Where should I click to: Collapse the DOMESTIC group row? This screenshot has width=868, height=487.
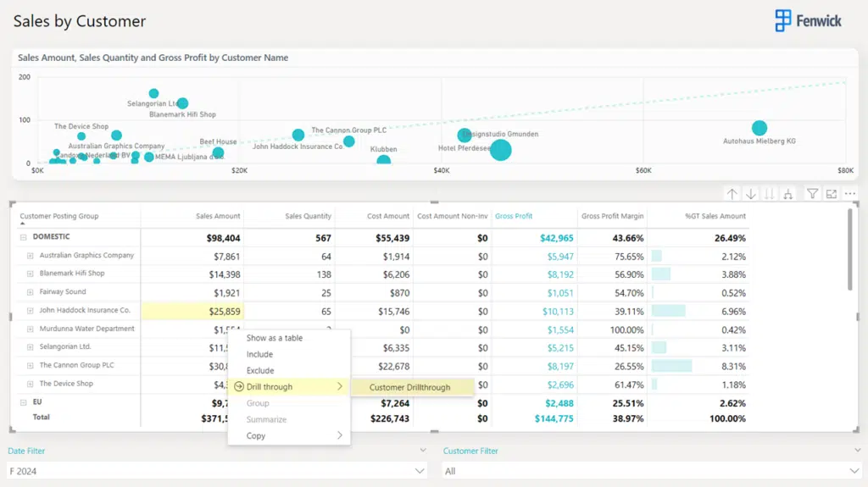24,237
